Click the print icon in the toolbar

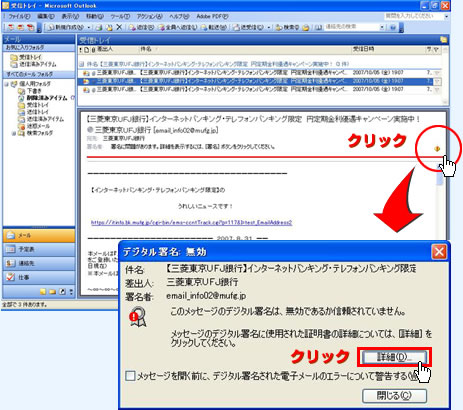pyautogui.click(x=99, y=27)
